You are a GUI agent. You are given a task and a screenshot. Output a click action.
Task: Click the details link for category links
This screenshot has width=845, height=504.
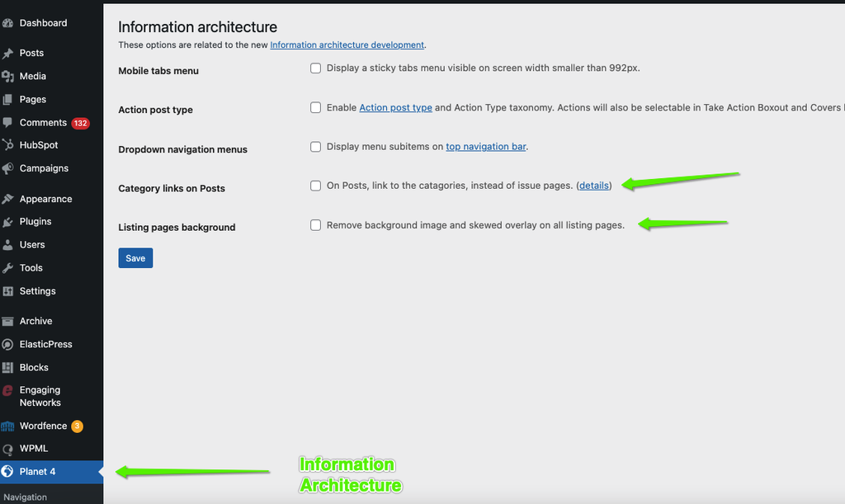(594, 186)
